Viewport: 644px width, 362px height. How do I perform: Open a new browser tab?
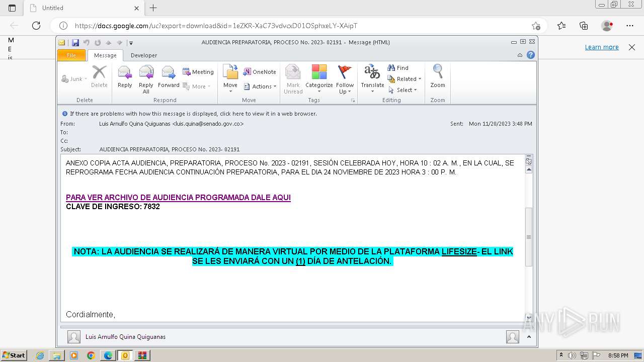(x=153, y=8)
